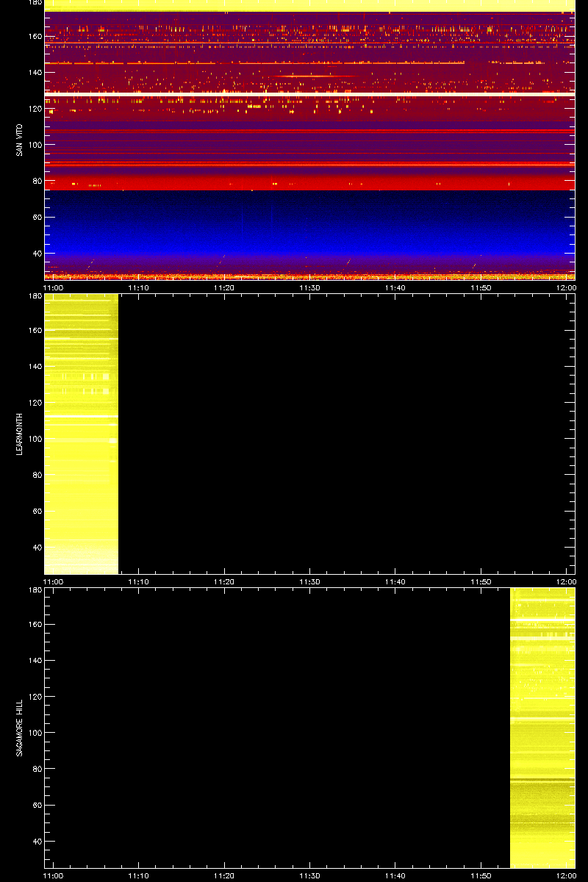Click the yellow data block in Learmonth spectrogram
This screenshot has width=588, height=882.
coord(82,434)
